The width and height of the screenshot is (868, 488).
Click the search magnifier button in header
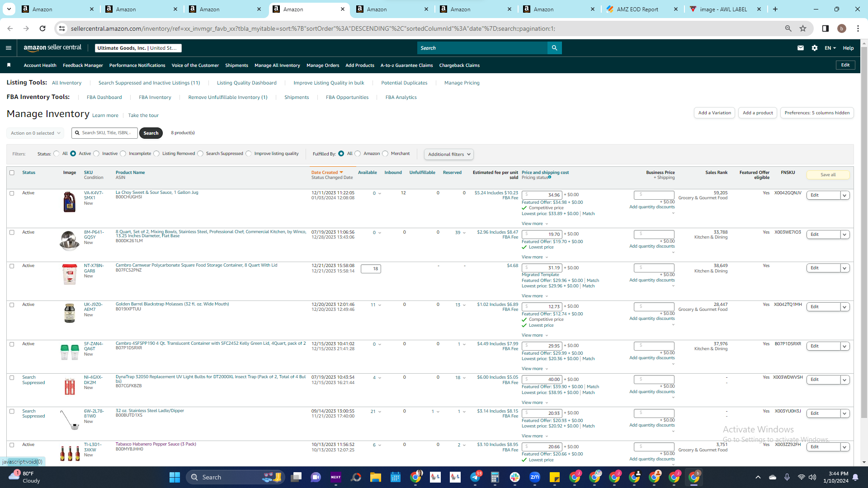pyautogui.click(x=554, y=48)
